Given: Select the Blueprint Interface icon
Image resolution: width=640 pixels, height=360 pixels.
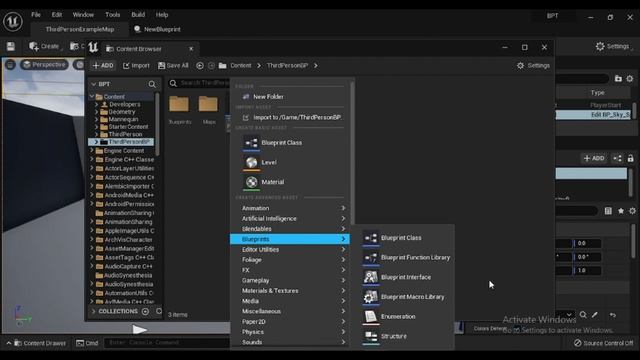Looking at the screenshot, I should 371,277.
